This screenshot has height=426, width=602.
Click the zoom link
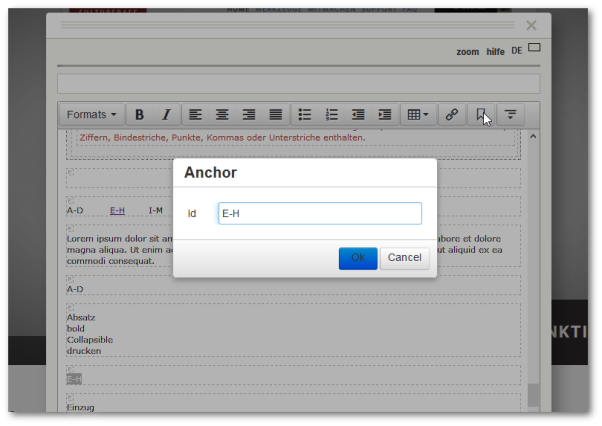[x=467, y=51]
